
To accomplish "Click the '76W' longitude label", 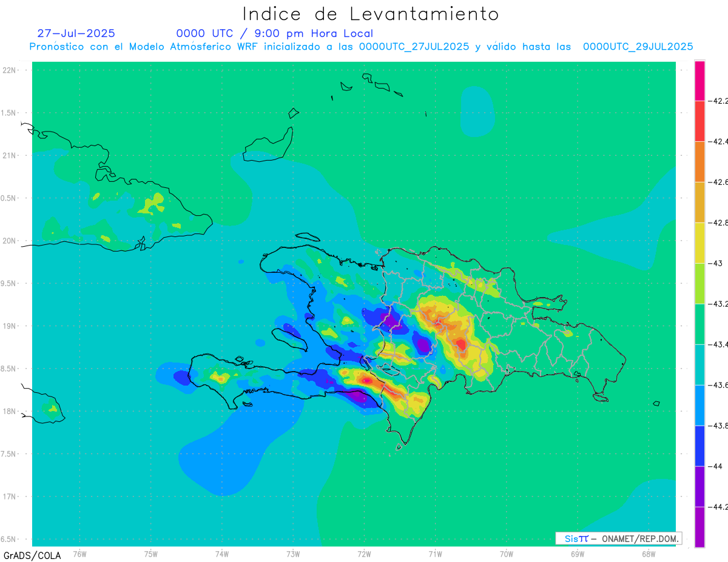I will pos(79,554).
